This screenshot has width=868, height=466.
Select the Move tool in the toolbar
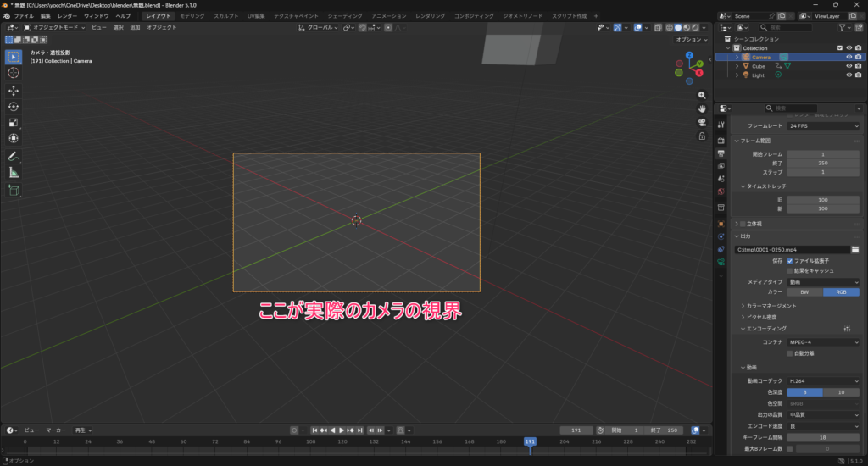click(x=14, y=90)
